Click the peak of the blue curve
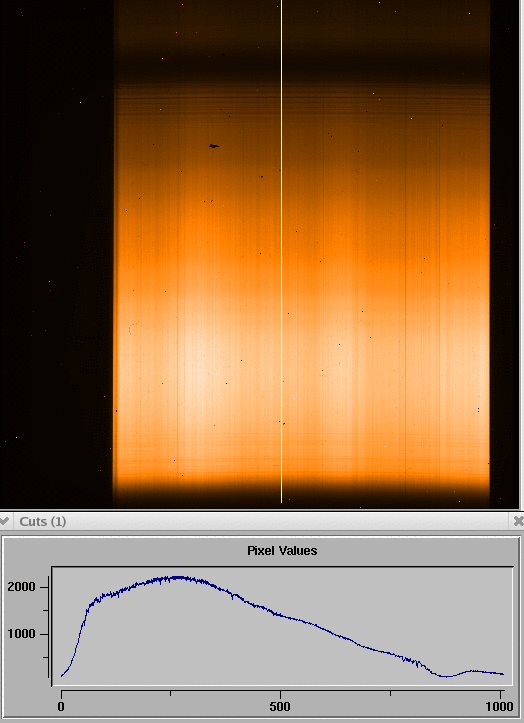The width and height of the screenshot is (524, 723). point(178,577)
